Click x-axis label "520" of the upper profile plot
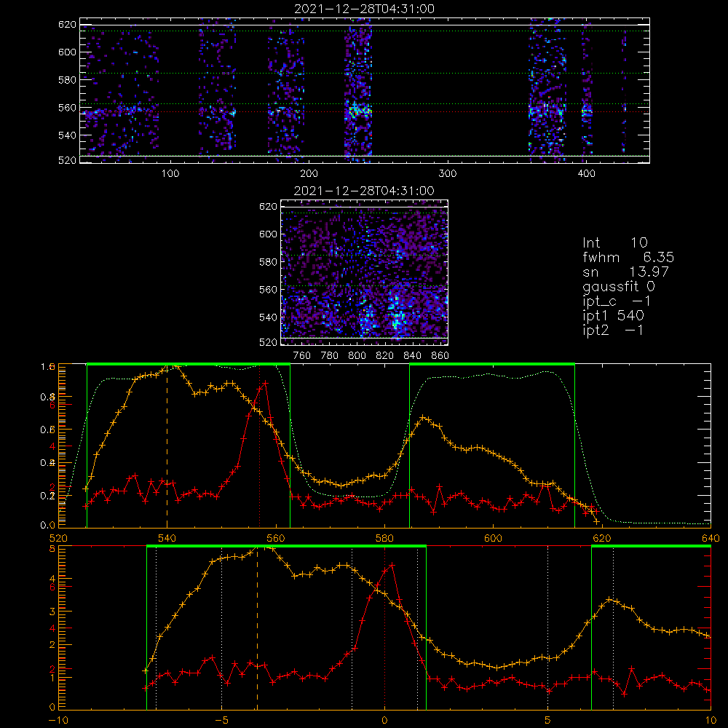This screenshot has height=728, width=728. [58, 539]
